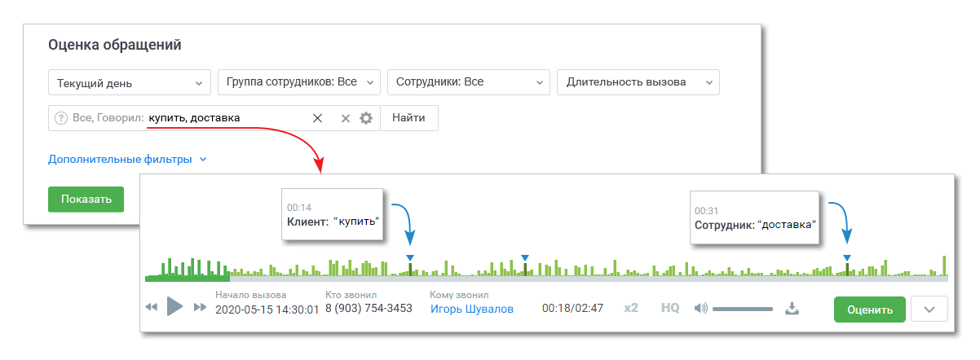Expand 'Группа сотрудников: Все' dropdown
Screen dimensions: 980x360
point(299,82)
